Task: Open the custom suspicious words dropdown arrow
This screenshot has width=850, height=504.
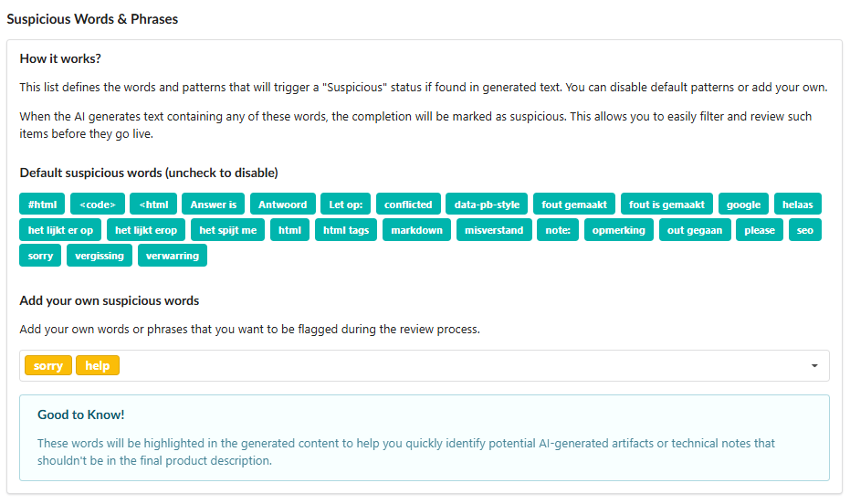Action: click(813, 366)
